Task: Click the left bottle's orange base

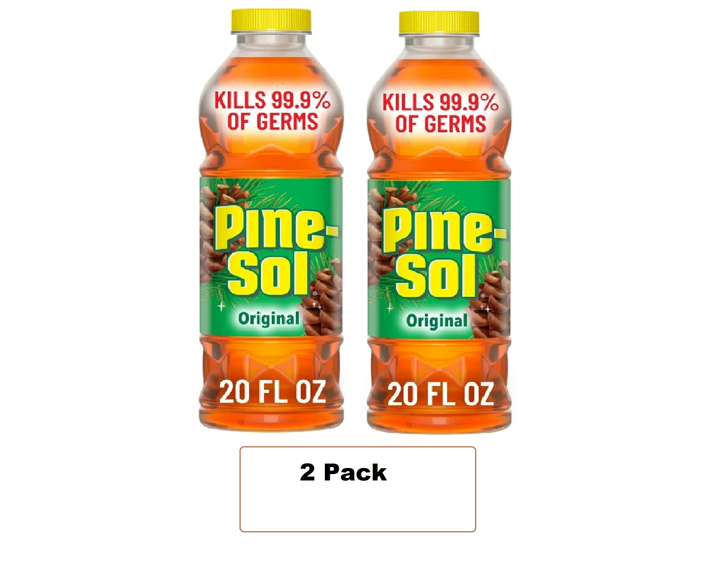Action: click(x=271, y=384)
